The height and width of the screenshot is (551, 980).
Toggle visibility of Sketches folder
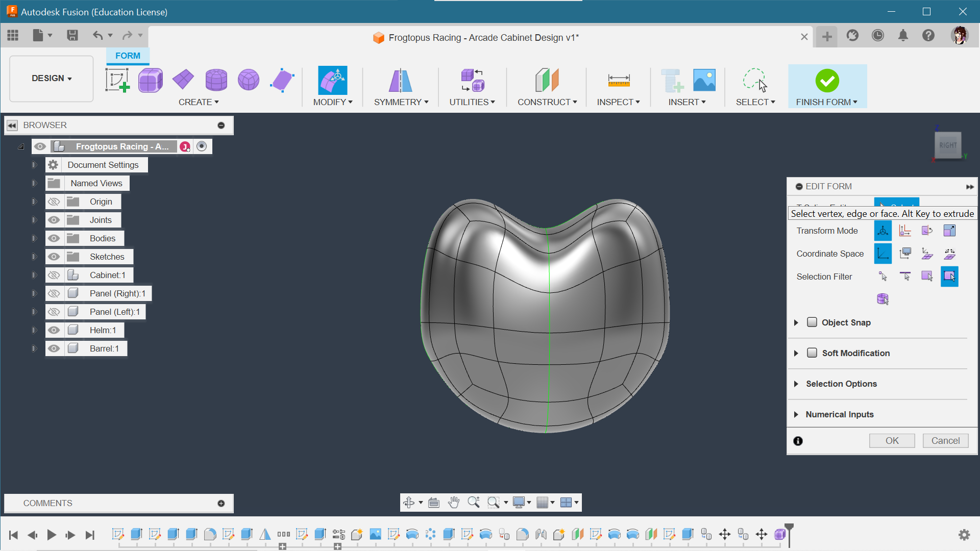(54, 257)
